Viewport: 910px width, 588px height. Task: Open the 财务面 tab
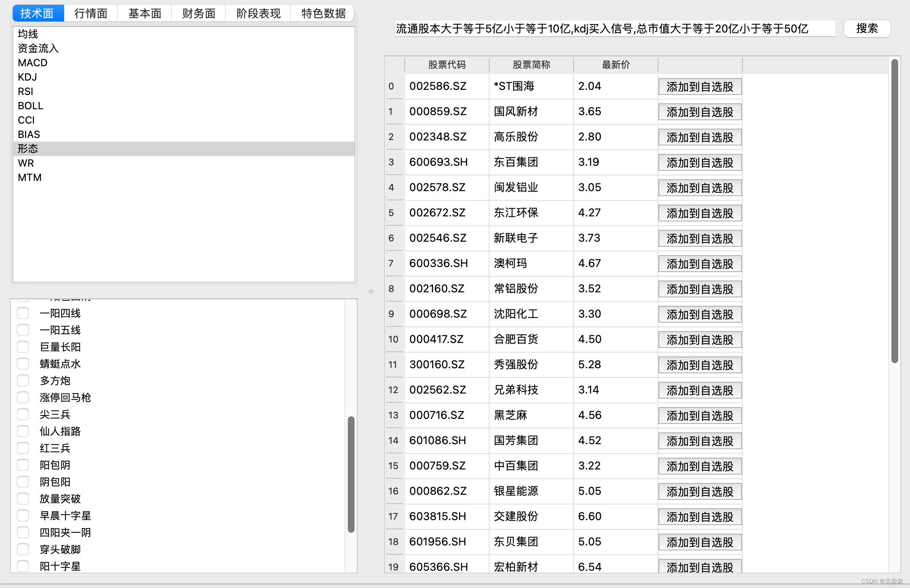pyautogui.click(x=199, y=13)
